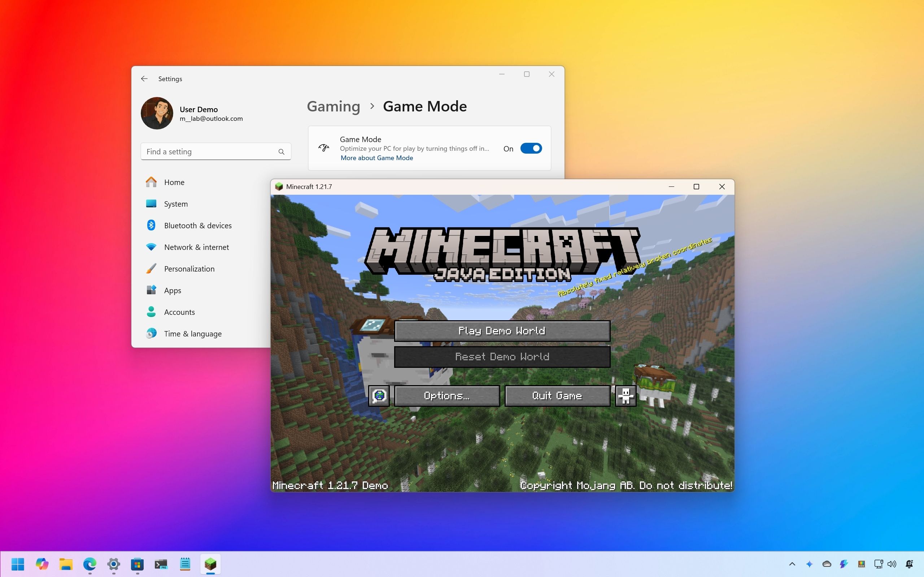The height and width of the screenshot is (577, 924).
Task: Open Bluetooth & devices settings
Action: click(x=197, y=225)
